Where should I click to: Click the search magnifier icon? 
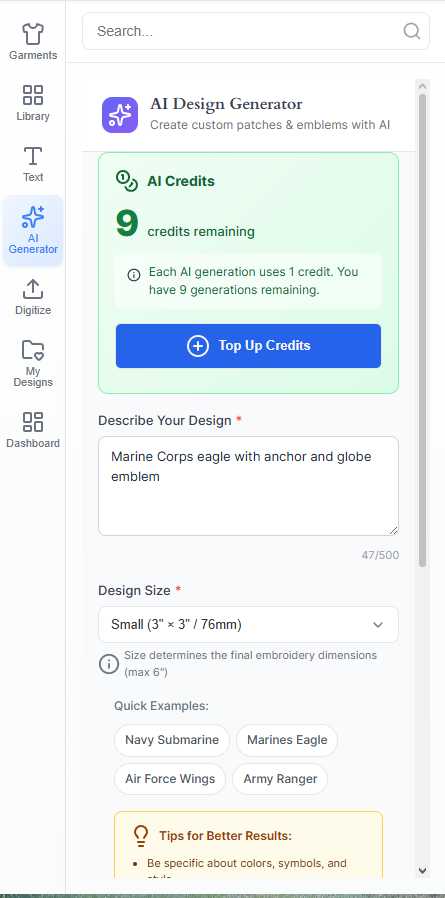click(412, 31)
